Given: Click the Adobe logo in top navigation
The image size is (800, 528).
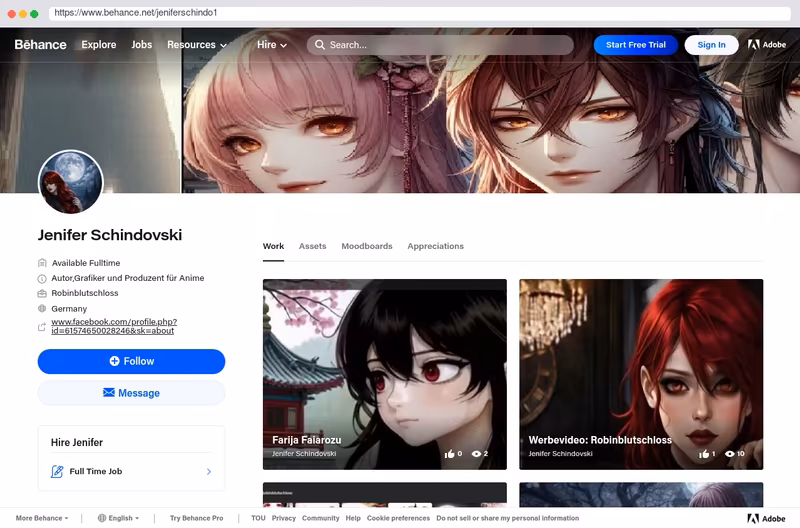Looking at the screenshot, I should pos(767,45).
